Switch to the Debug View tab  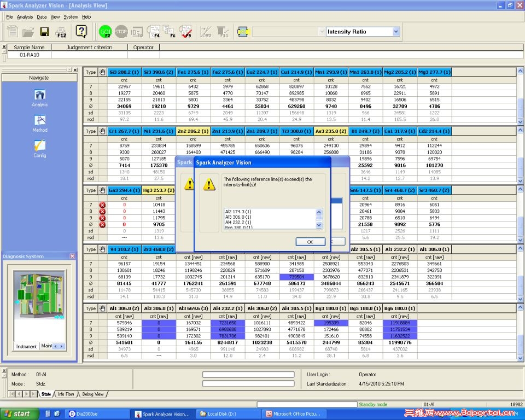[93, 394]
